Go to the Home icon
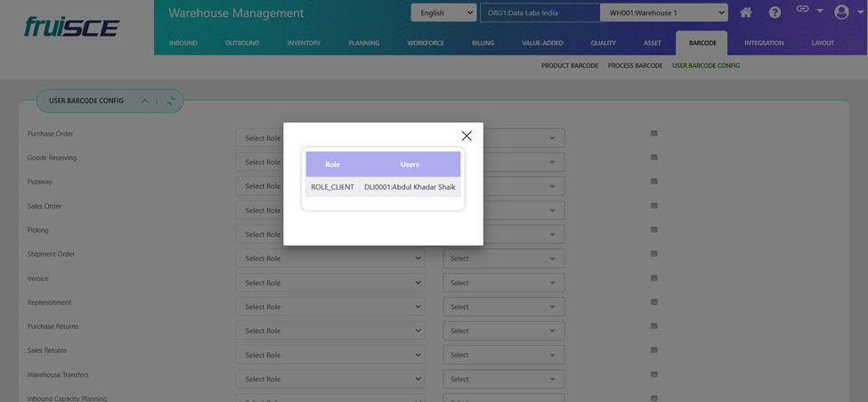This screenshot has width=868, height=402. pyautogui.click(x=746, y=12)
